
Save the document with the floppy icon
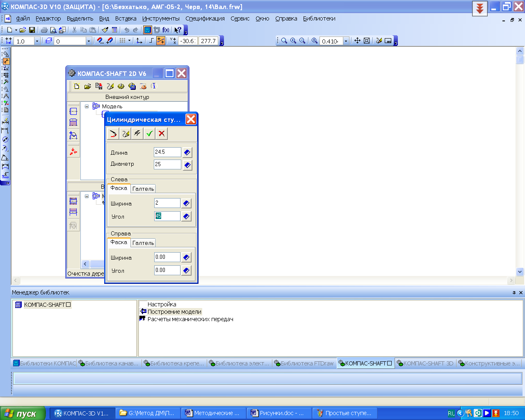[x=32, y=30]
